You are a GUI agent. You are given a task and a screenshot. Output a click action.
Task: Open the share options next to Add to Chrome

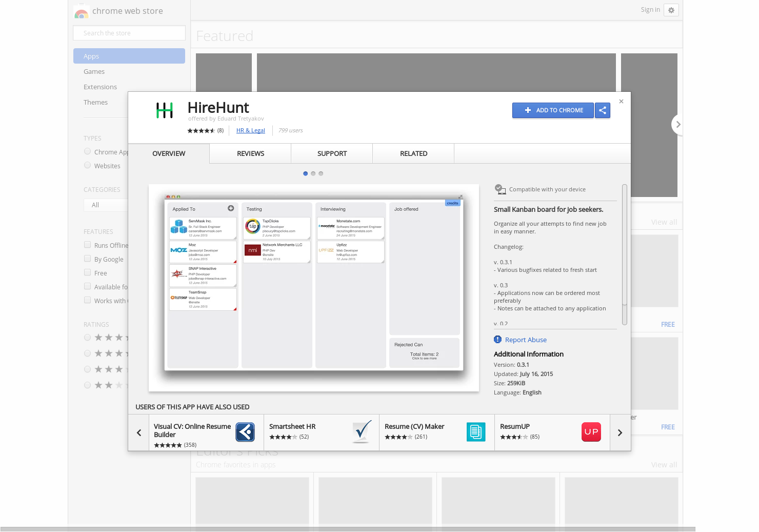[603, 110]
